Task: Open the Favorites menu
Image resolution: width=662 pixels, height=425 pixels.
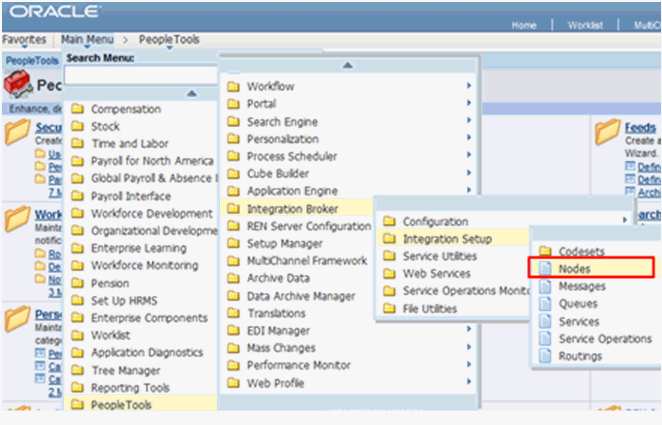Action: point(24,40)
